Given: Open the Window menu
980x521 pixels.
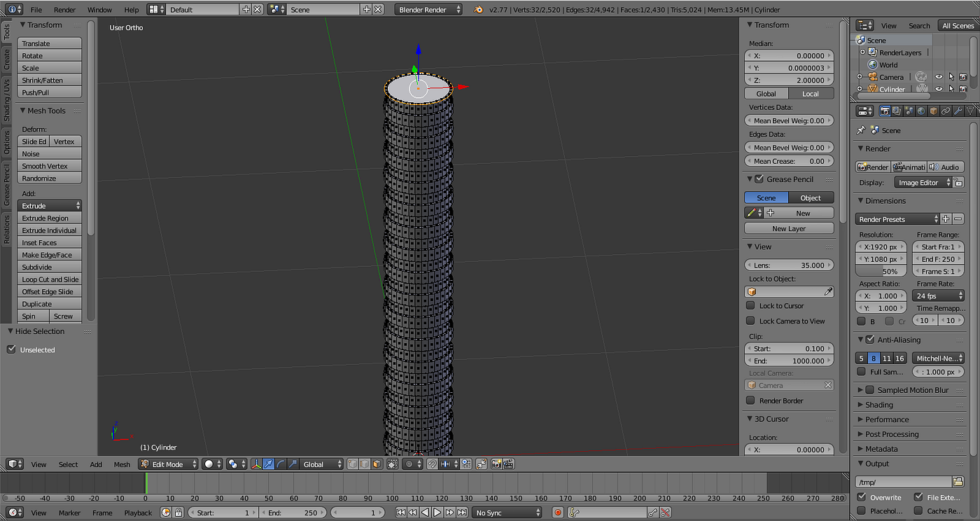Looking at the screenshot, I should 99,10.
